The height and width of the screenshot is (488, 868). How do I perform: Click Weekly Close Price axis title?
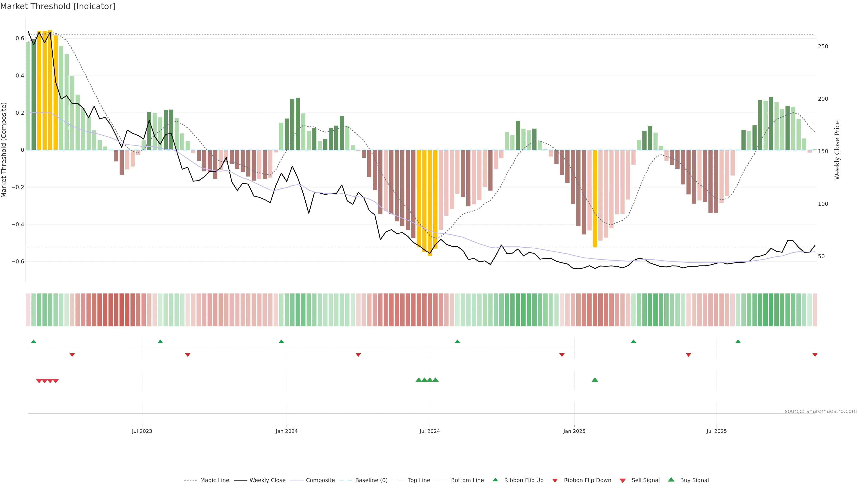(x=837, y=150)
